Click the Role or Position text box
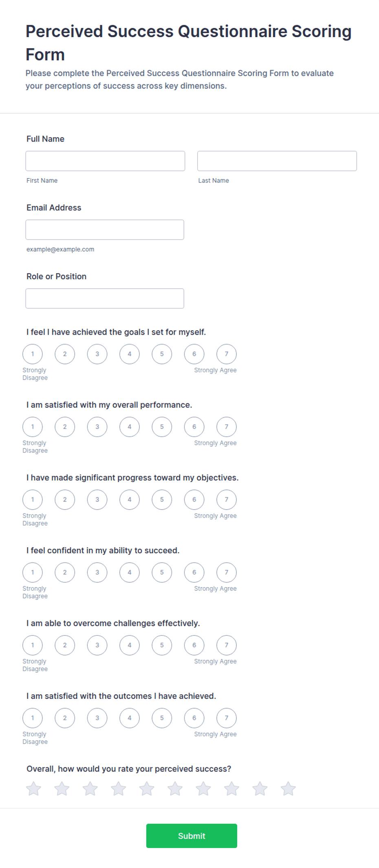This screenshot has height=868, width=379. pos(105,298)
